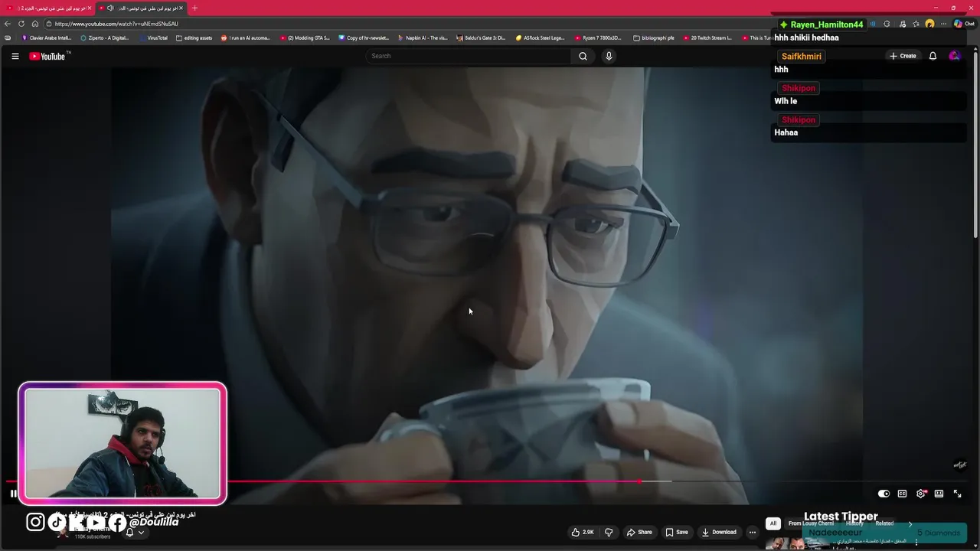
Task: Click the browser address bar URL
Action: tap(116, 24)
